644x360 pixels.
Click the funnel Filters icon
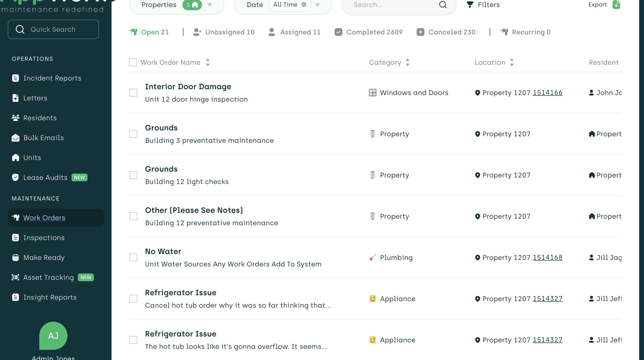click(470, 5)
